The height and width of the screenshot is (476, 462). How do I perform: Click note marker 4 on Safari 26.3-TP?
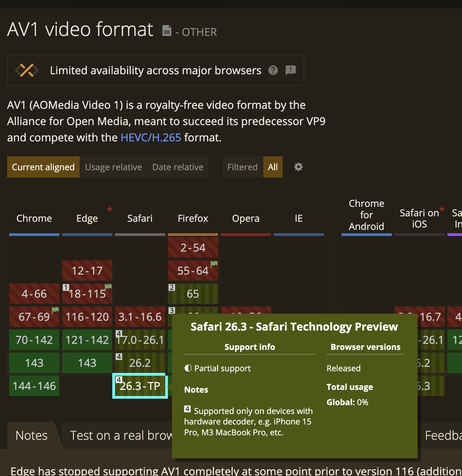(x=119, y=380)
